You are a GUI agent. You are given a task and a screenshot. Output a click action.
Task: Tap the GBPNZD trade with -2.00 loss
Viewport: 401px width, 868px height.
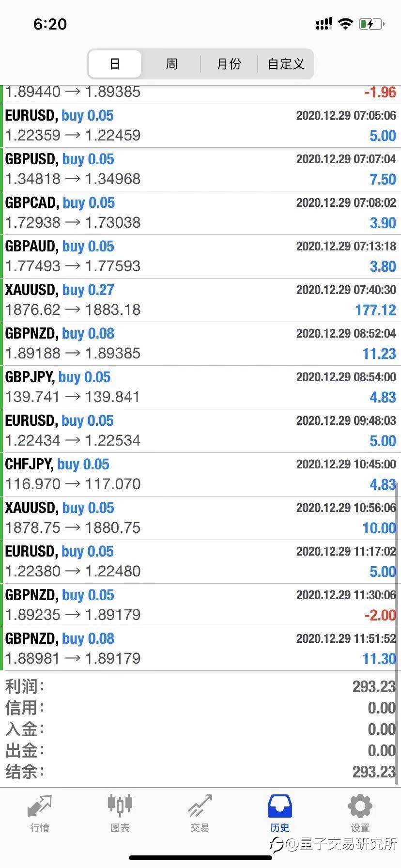point(200,605)
